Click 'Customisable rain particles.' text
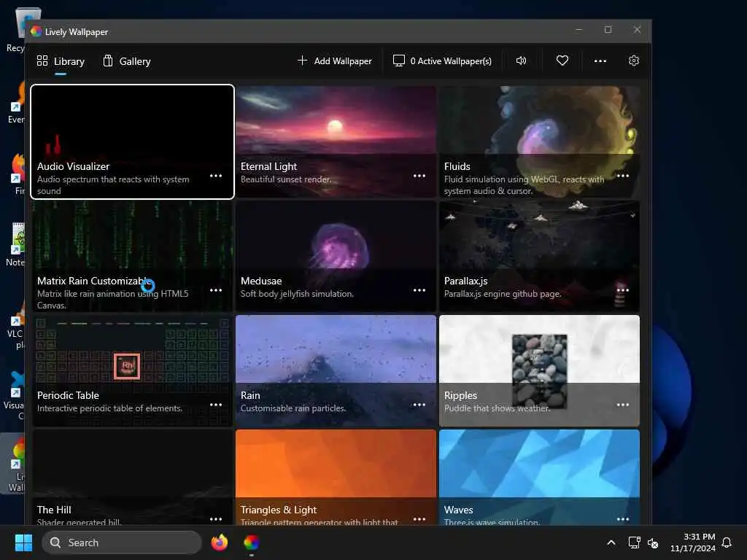Viewport: 747px width, 560px height. pyautogui.click(x=293, y=408)
